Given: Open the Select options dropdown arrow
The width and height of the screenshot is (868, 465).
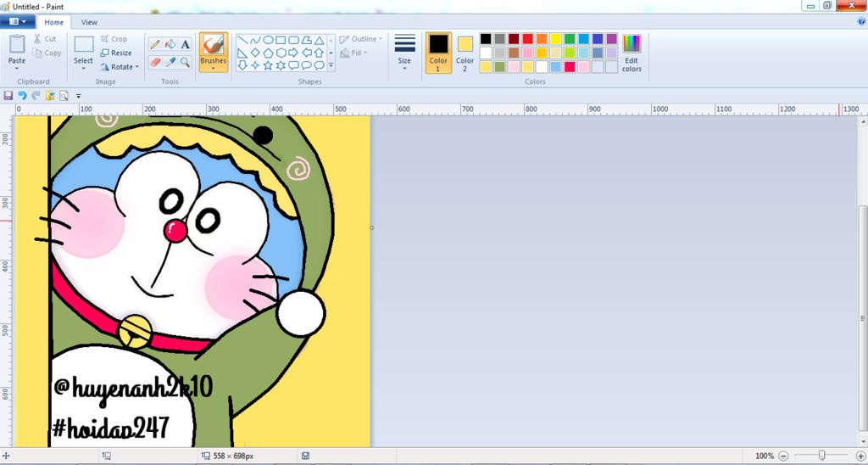Looking at the screenshot, I should (84, 69).
